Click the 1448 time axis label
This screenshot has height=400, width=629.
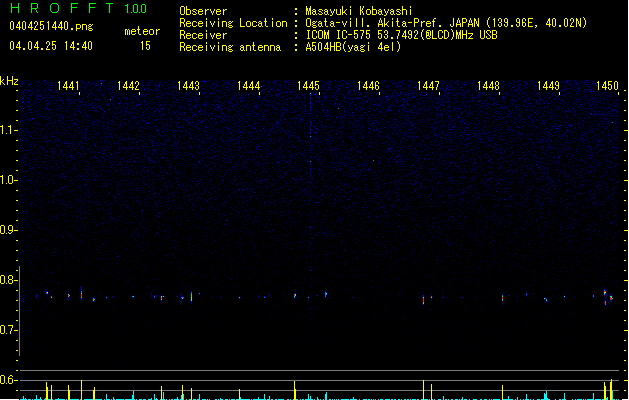click(x=488, y=86)
